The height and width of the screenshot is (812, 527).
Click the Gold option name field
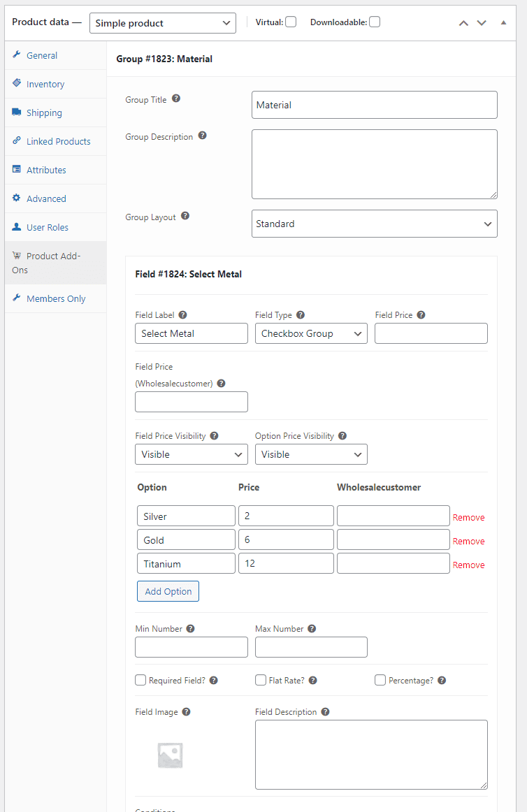coord(186,539)
